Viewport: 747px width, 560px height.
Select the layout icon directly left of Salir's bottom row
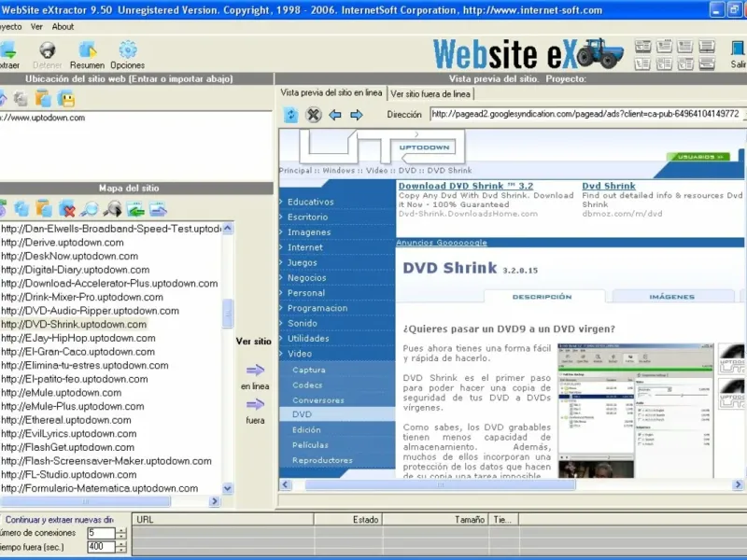[x=707, y=63]
